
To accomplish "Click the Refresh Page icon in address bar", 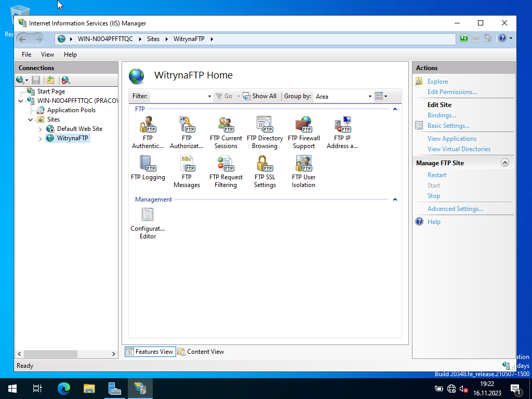I will tap(464, 38).
